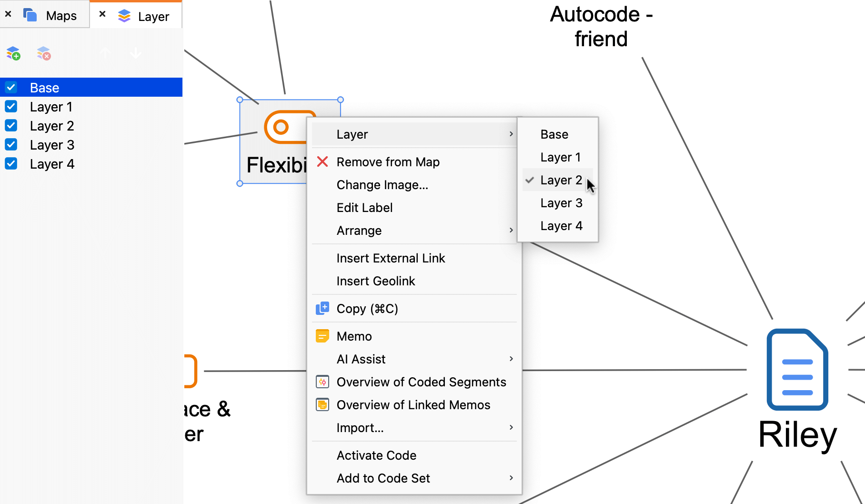This screenshot has height=504, width=865.
Task: Click the Overview of Linked Memos icon
Action: pyautogui.click(x=322, y=405)
